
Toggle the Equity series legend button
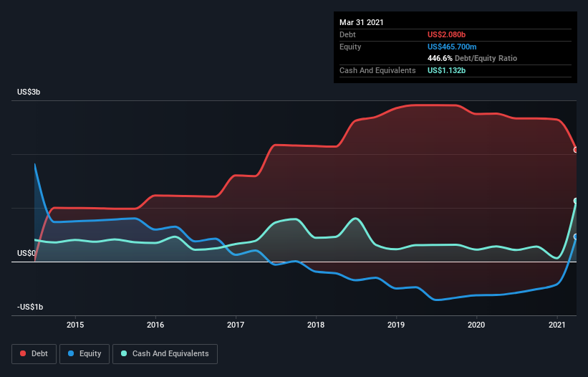tap(85, 354)
